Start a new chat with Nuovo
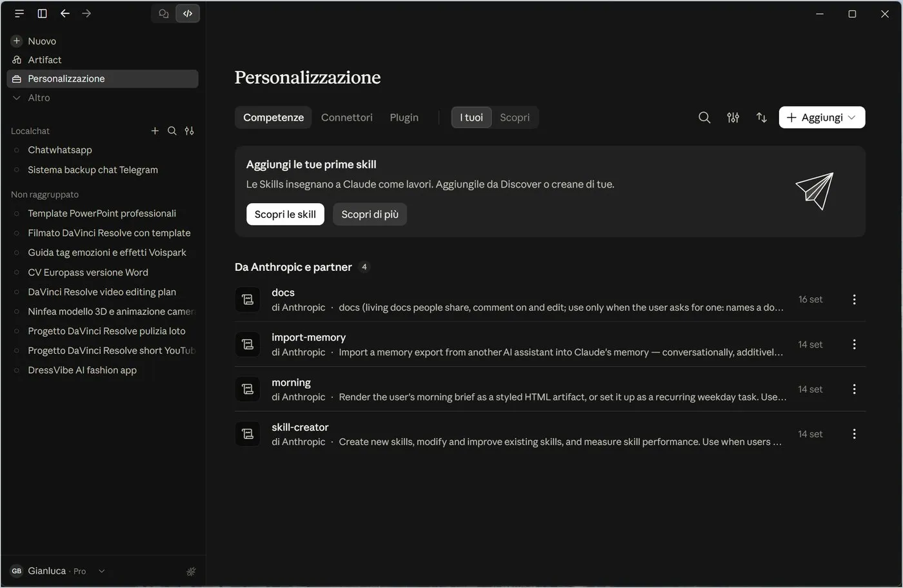The width and height of the screenshot is (903, 588). click(x=103, y=41)
